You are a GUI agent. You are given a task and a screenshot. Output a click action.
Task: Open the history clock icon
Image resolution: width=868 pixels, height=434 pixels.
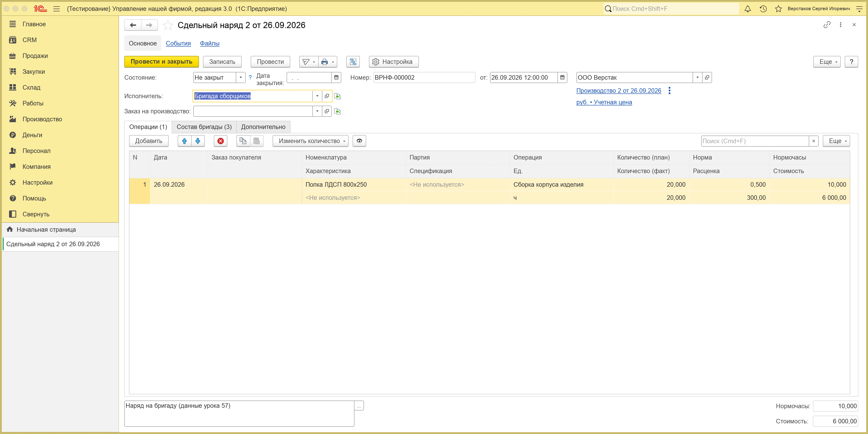pyautogui.click(x=763, y=9)
